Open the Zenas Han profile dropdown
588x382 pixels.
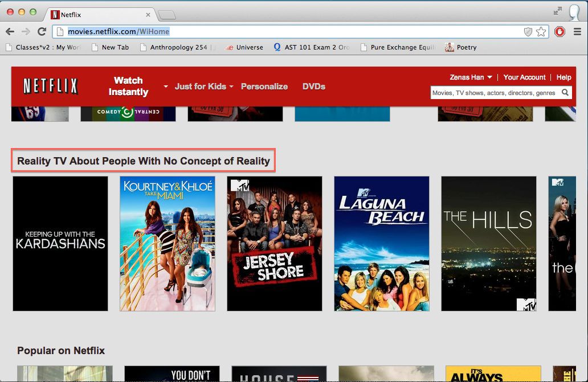[471, 77]
